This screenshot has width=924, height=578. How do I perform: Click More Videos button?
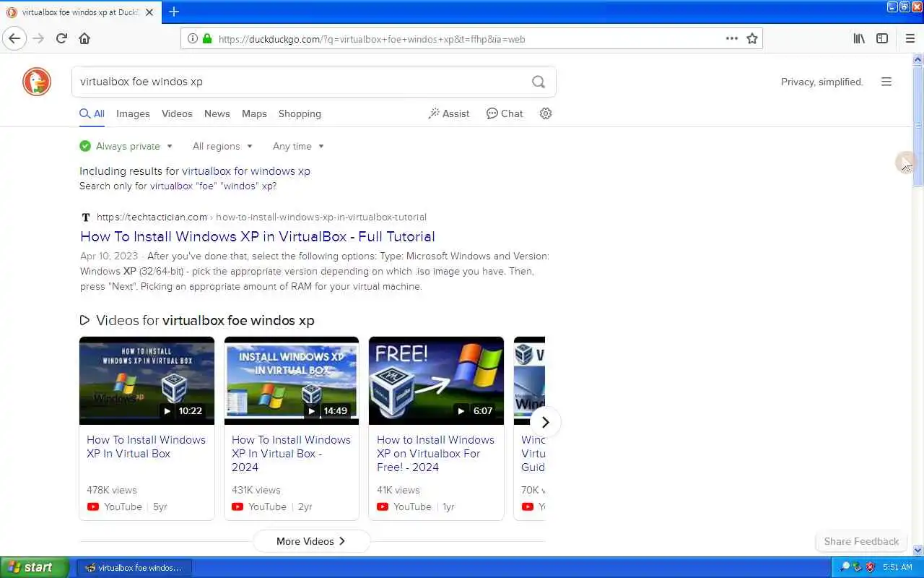click(x=311, y=541)
